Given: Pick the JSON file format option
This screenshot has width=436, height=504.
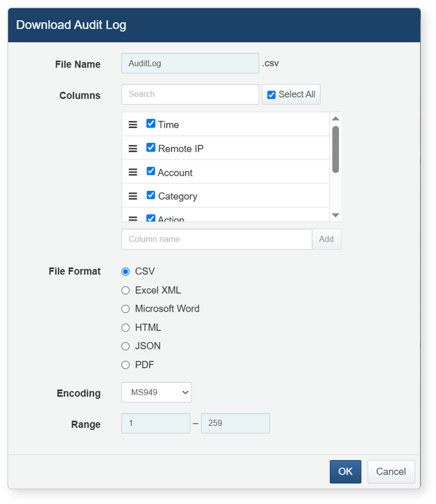Looking at the screenshot, I should [x=126, y=346].
